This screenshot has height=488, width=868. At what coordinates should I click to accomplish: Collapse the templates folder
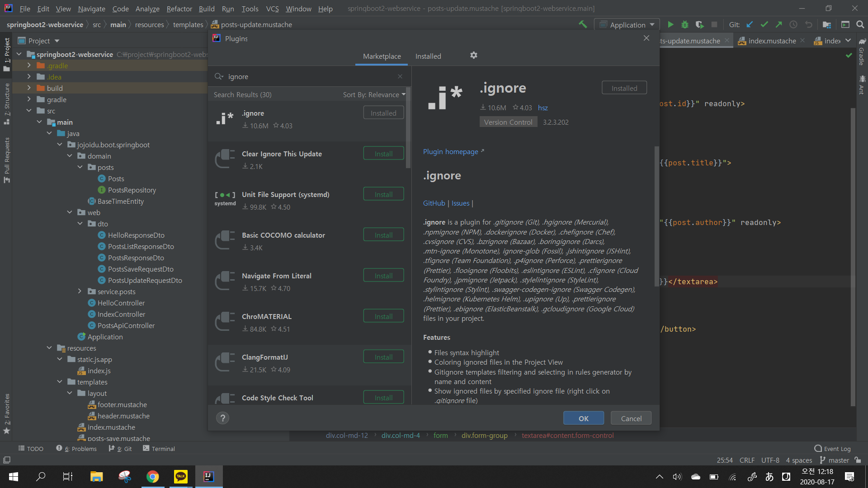coord(60,382)
